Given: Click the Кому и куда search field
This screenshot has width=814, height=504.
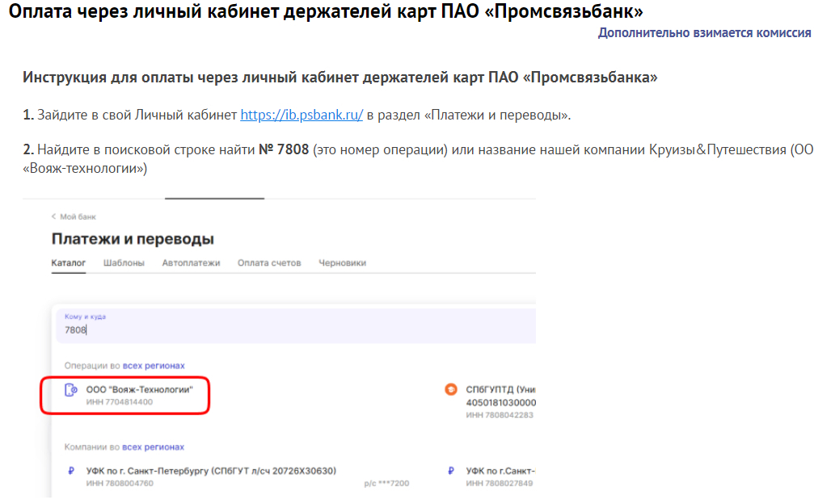Looking at the screenshot, I should [x=296, y=325].
